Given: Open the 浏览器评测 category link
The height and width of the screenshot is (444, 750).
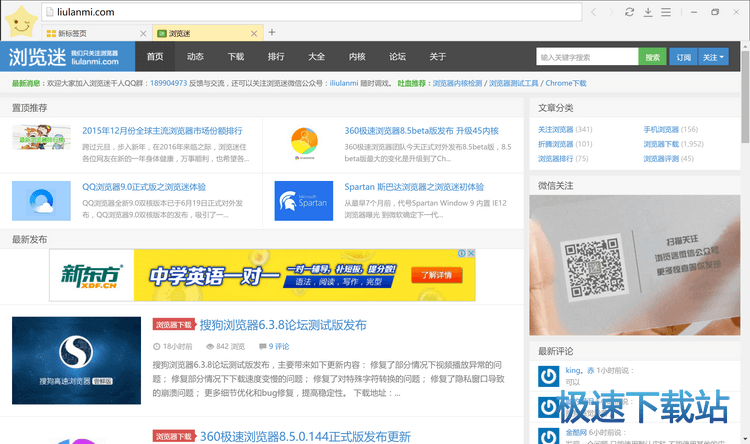Looking at the screenshot, I should click(x=661, y=158).
